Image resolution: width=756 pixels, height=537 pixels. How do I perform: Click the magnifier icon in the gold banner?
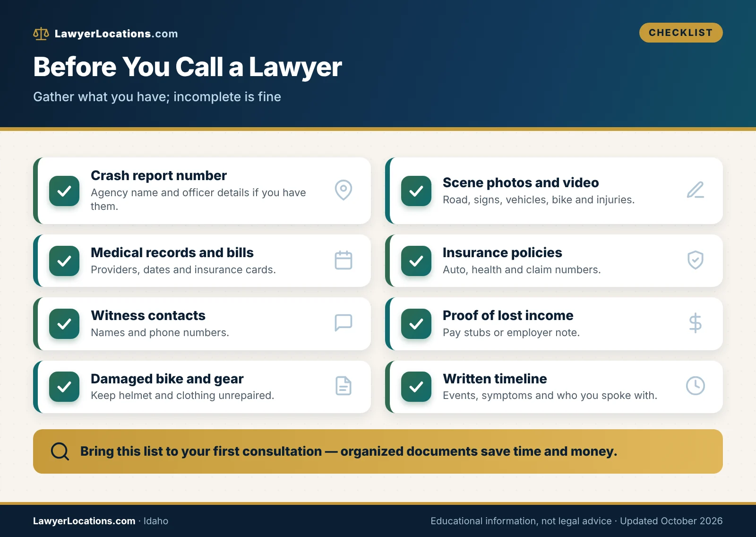pyautogui.click(x=60, y=451)
